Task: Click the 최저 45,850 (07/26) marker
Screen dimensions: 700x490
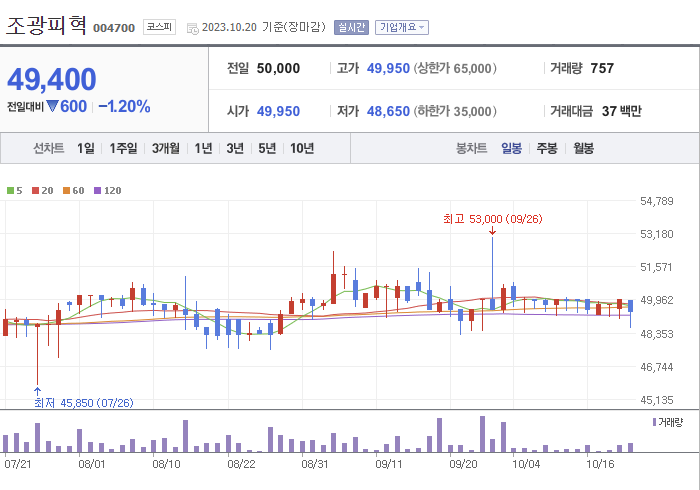Action: [x=83, y=403]
